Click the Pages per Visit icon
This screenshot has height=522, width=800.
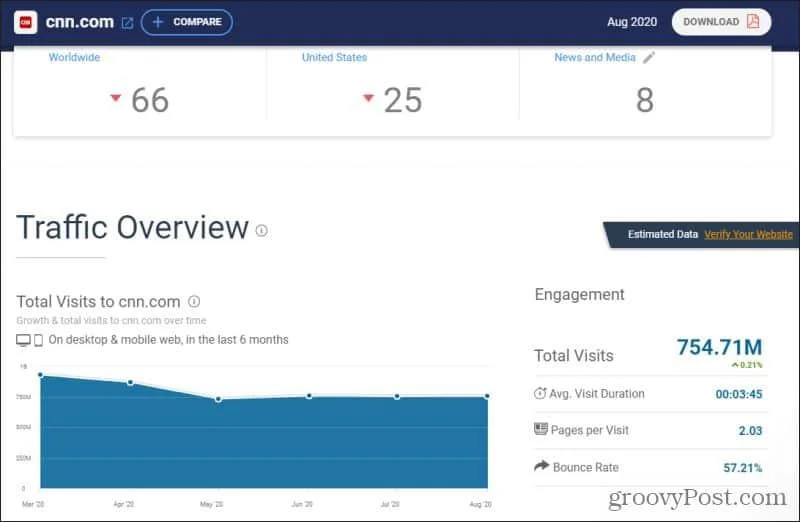tap(541, 429)
